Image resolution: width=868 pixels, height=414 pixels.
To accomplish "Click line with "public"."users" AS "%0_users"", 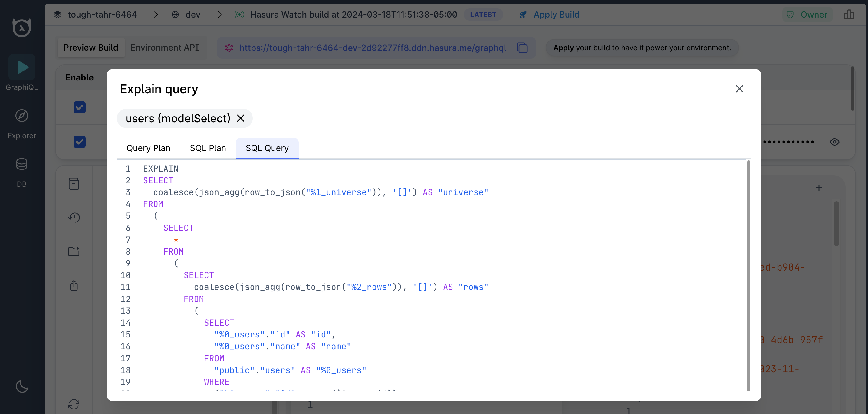I will click(291, 370).
